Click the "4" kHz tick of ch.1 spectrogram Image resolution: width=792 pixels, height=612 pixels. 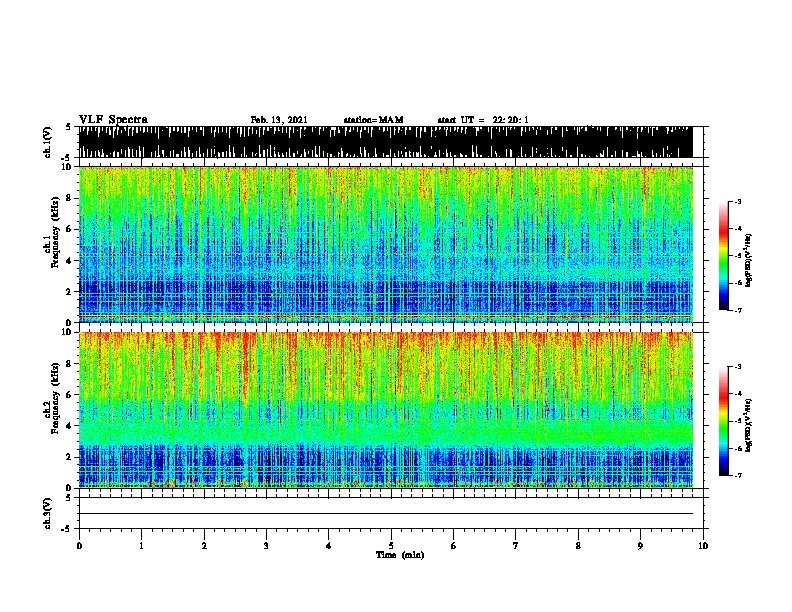click(x=70, y=261)
